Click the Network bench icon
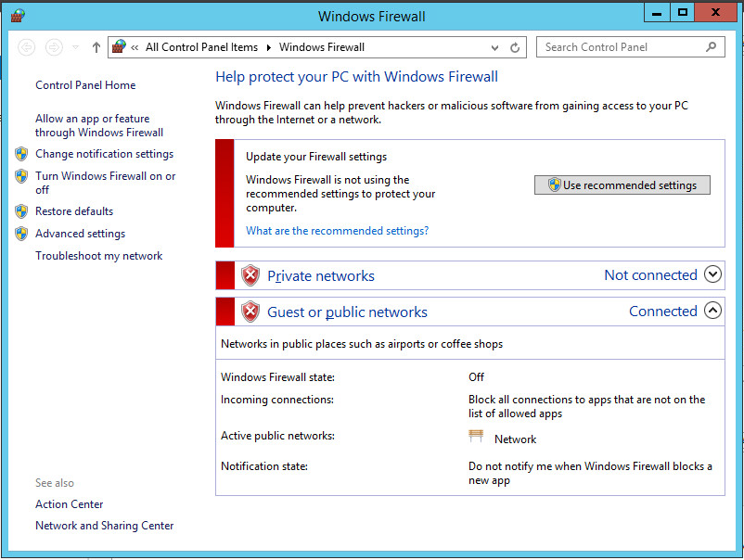 coord(476,436)
